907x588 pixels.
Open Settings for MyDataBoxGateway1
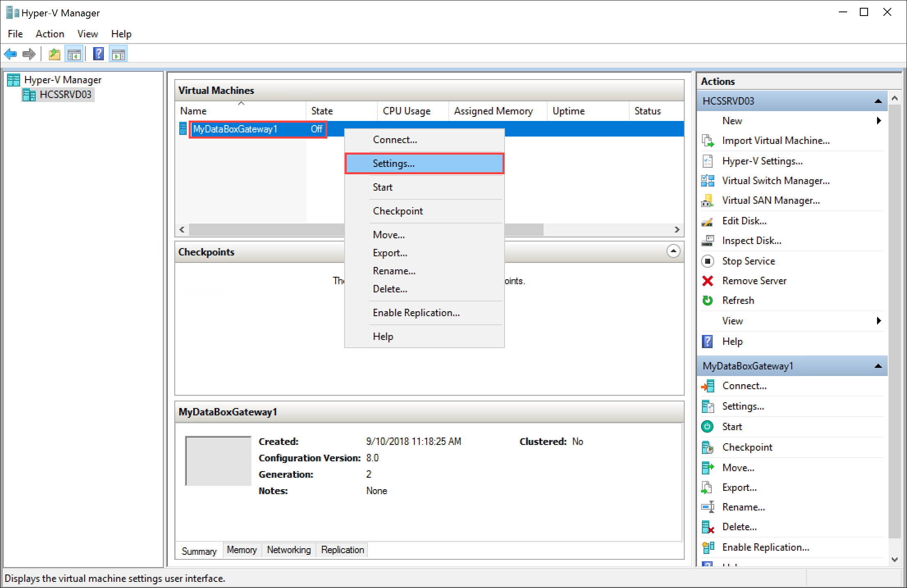[x=424, y=163]
